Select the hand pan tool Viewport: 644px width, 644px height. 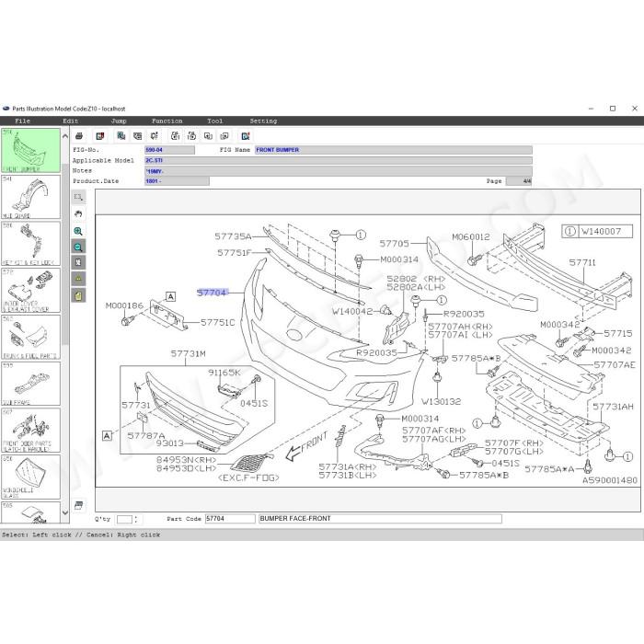point(78,213)
